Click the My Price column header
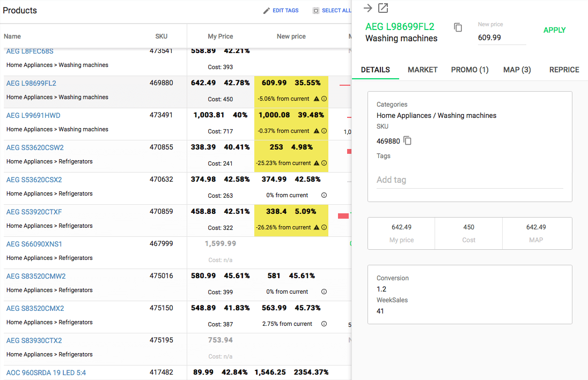 [x=220, y=36]
